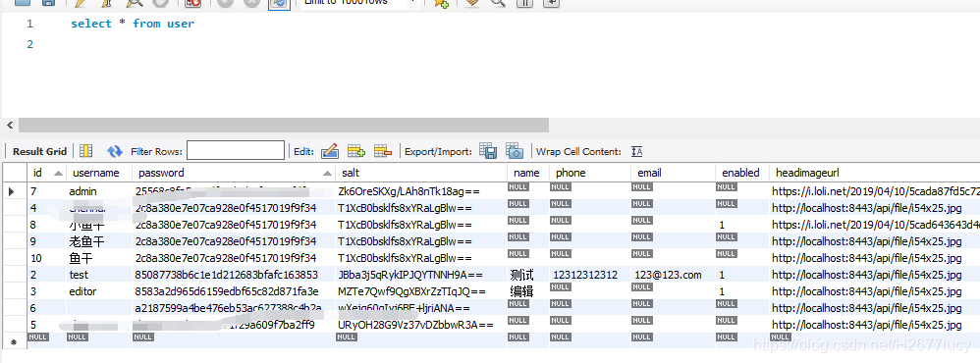Sort by the password column header

coord(234,173)
